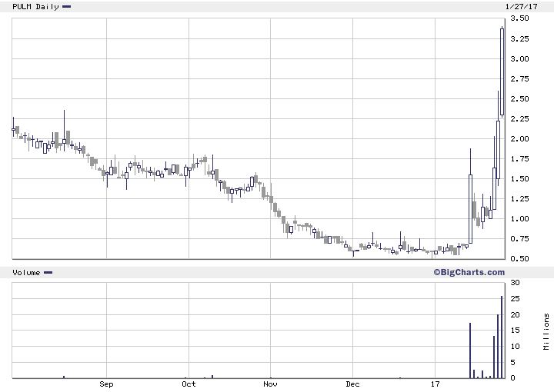The height and width of the screenshot is (392, 554).
Task: Click the Dec month label
Action: [352, 384]
